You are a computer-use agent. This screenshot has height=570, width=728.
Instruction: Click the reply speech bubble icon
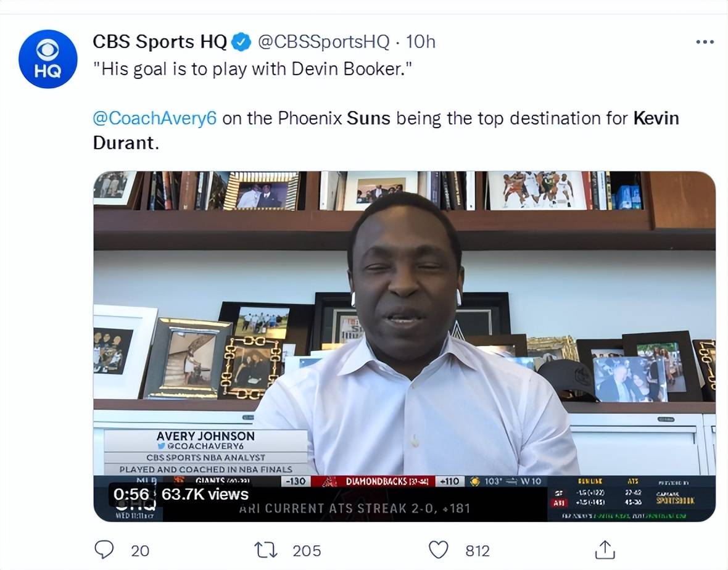(x=104, y=550)
